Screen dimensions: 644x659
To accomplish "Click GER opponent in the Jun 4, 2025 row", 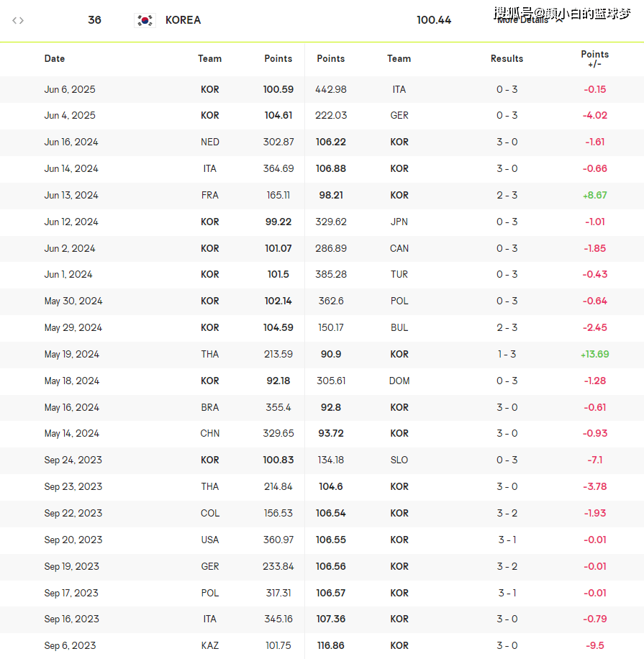I will [x=399, y=115].
